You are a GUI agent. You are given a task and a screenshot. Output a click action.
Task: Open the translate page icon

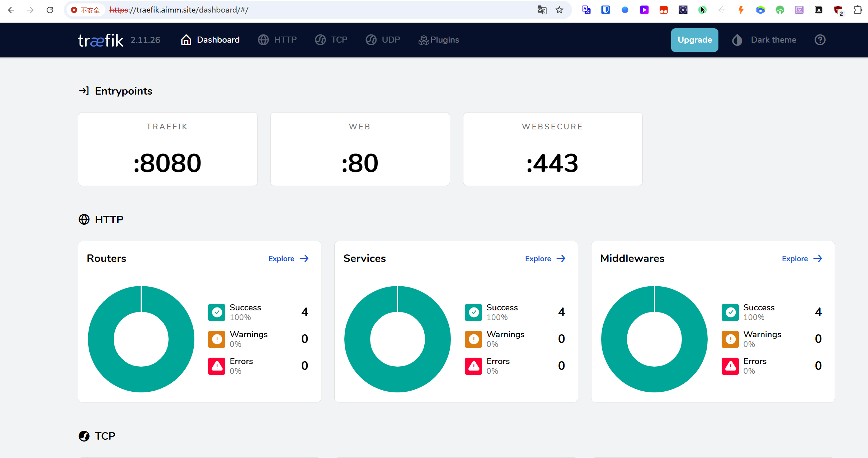pyautogui.click(x=542, y=10)
